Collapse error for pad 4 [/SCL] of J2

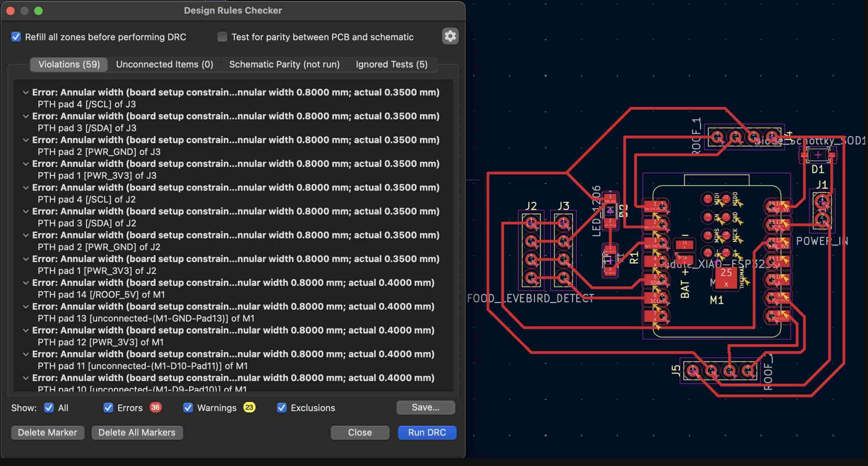pyautogui.click(x=26, y=188)
